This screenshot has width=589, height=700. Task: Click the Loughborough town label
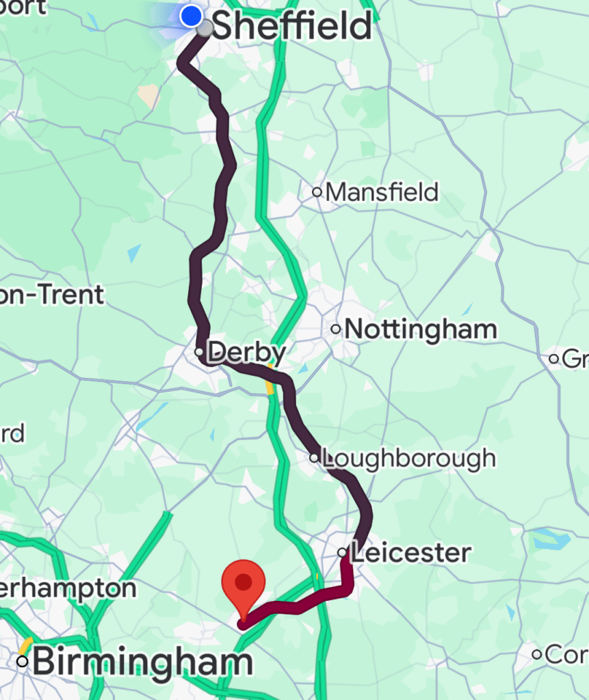[x=409, y=459]
